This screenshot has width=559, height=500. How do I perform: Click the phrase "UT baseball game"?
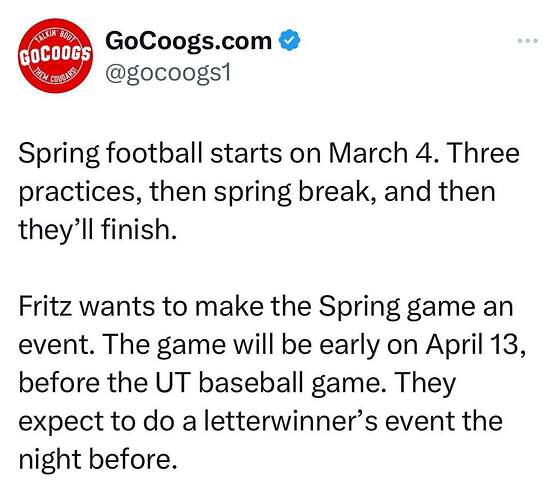(267, 383)
